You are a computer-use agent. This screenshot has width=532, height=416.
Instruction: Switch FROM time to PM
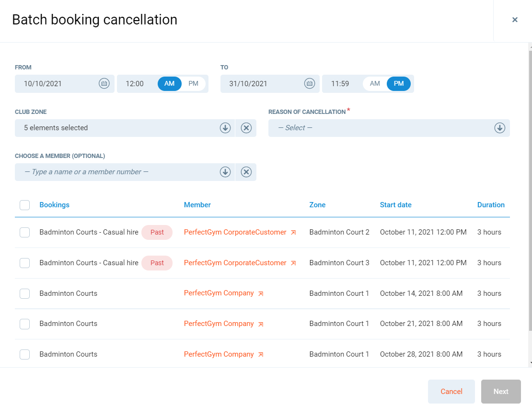click(x=193, y=84)
